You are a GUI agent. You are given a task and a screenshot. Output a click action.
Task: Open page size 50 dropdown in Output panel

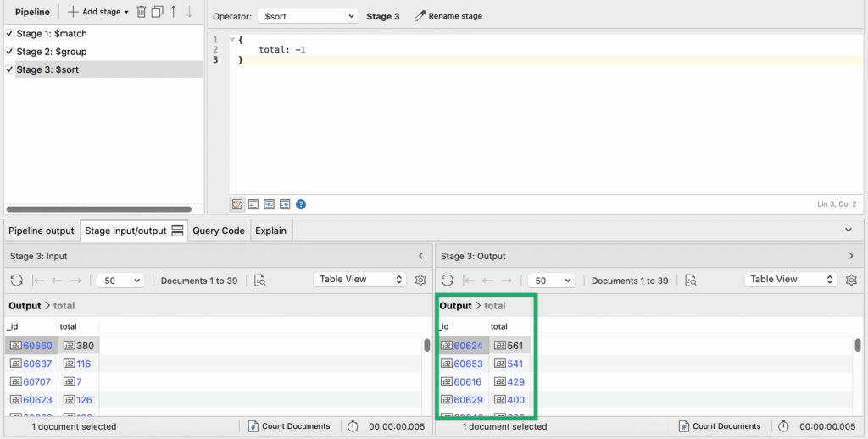click(551, 281)
